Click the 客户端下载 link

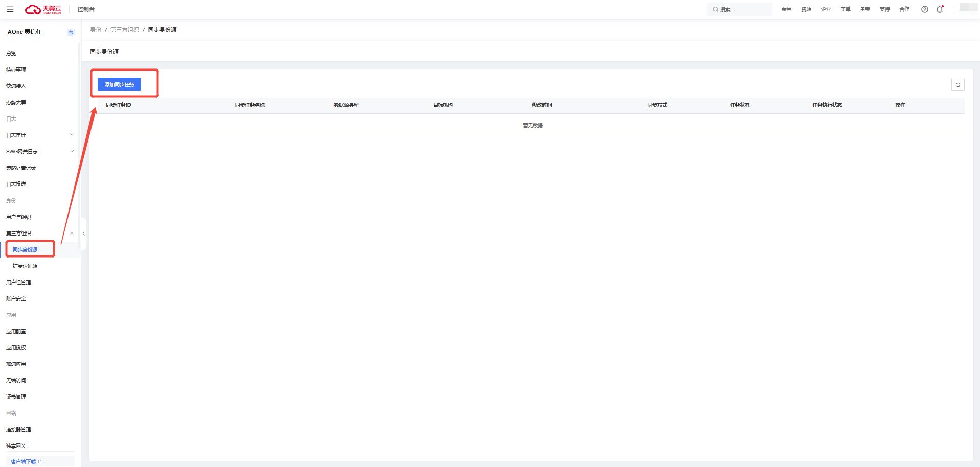(26, 461)
